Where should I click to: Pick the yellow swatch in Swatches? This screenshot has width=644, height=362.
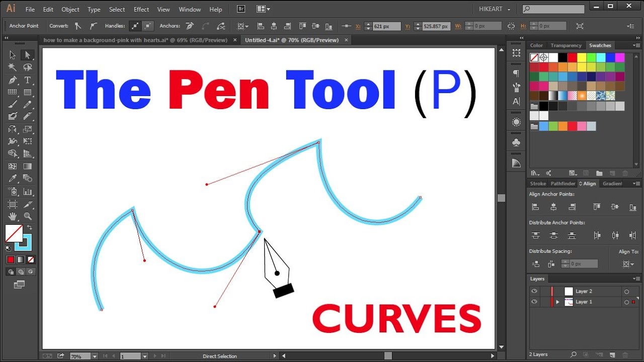[582, 58]
